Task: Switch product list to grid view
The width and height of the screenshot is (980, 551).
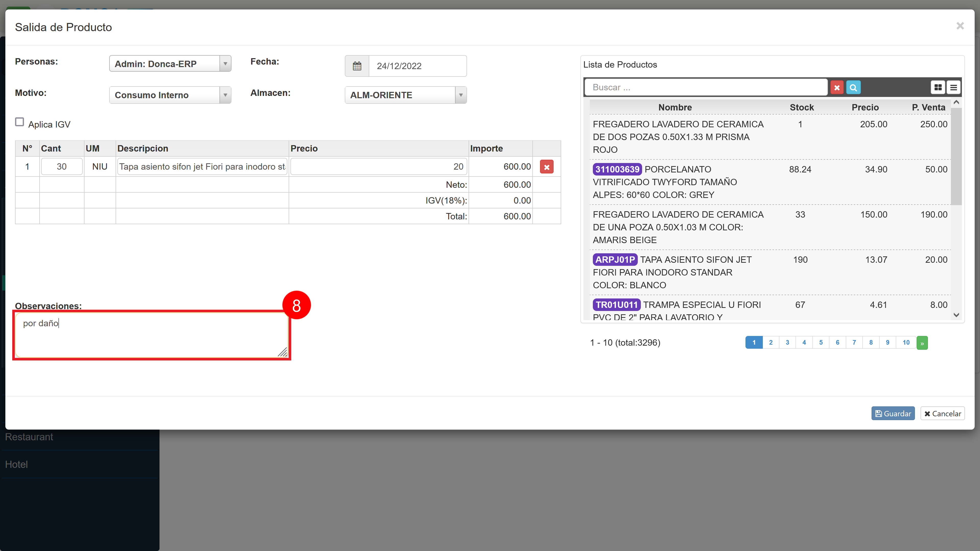Action: [938, 87]
